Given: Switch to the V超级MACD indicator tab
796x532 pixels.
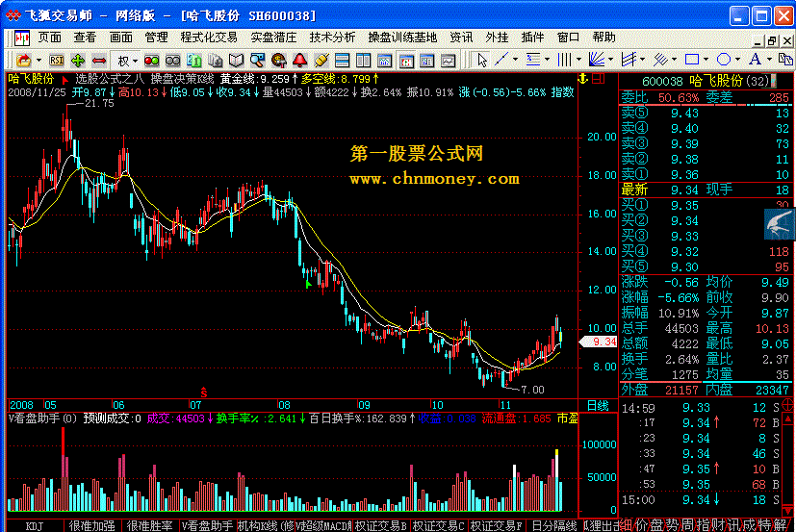Looking at the screenshot, I should [x=323, y=526].
